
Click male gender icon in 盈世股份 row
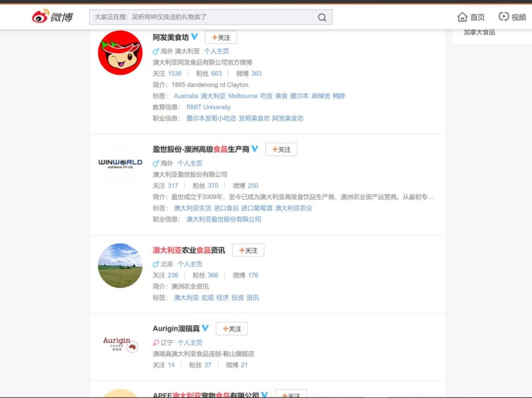click(156, 163)
